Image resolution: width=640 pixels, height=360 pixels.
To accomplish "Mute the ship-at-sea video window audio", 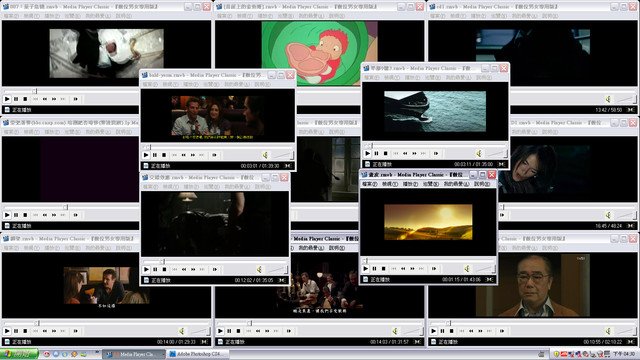I will tap(479, 153).
